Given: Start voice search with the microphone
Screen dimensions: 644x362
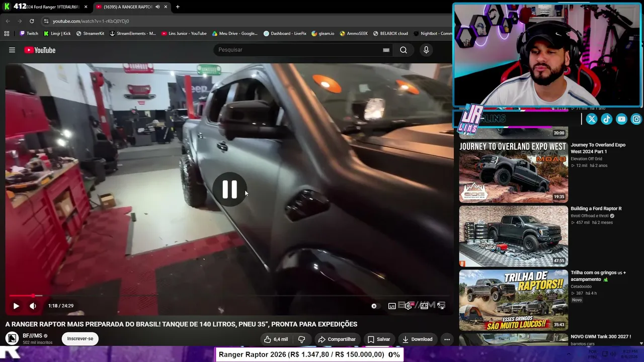Looking at the screenshot, I should coord(426,50).
